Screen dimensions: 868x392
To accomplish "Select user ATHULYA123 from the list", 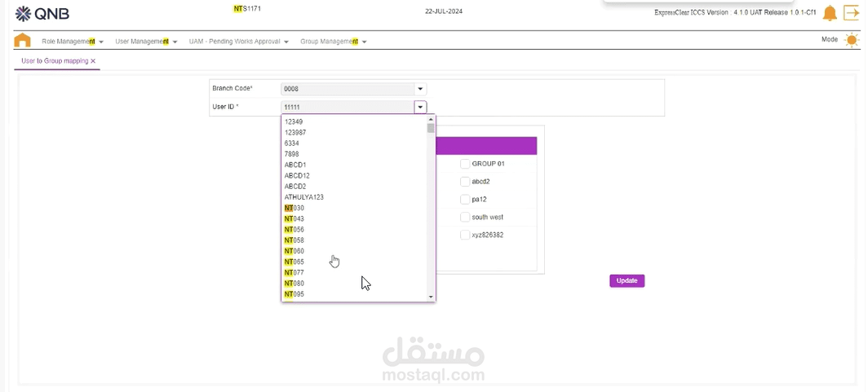I will point(354,197).
